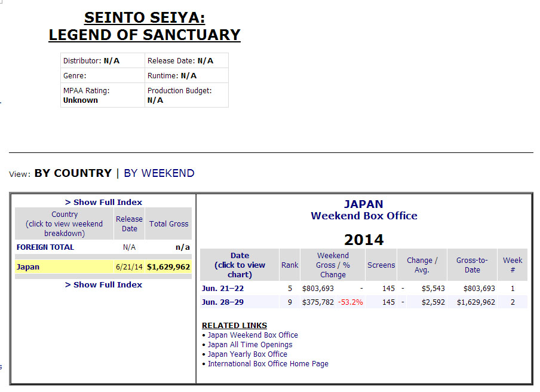The width and height of the screenshot is (540, 392).
Task: Open the FOREIGN TOTAL breakdown link
Action: click(x=45, y=247)
